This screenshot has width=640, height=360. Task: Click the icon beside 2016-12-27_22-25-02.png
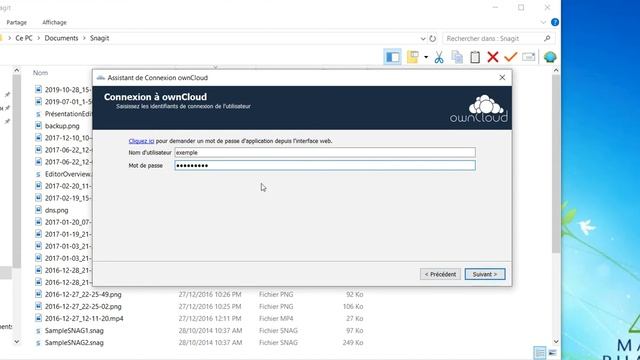pos(38,306)
